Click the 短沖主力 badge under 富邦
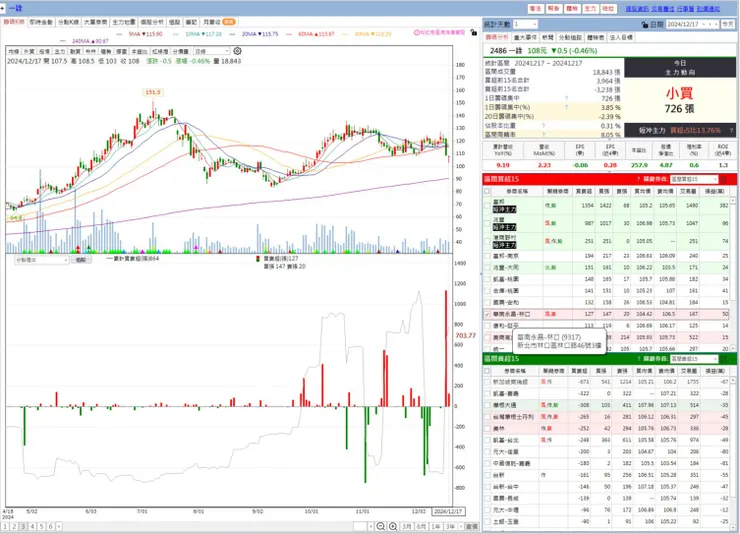Image resolution: width=740 pixels, height=534 pixels. click(505, 209)
